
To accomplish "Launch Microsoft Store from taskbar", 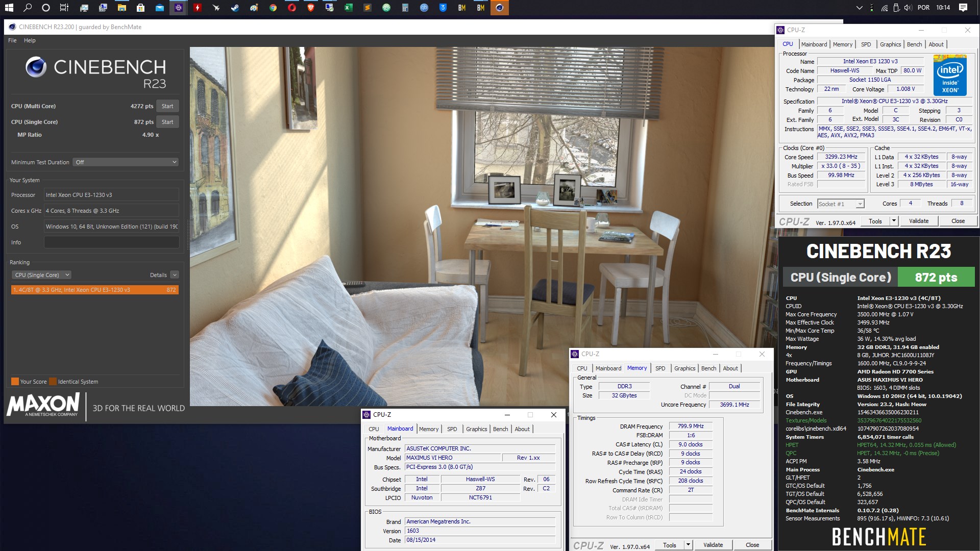I will [x=140, y=8].
